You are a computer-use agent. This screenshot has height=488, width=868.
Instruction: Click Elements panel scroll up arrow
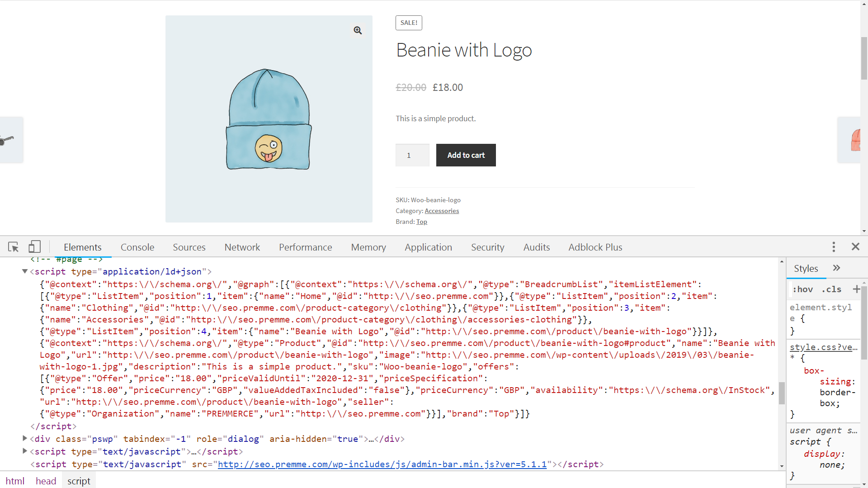(x=782, y=261)
